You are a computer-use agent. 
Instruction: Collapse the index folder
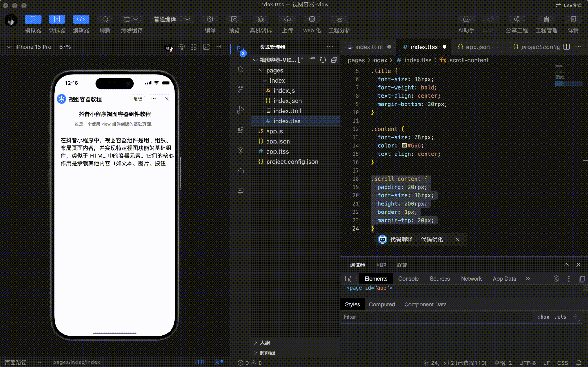point(265,80)
